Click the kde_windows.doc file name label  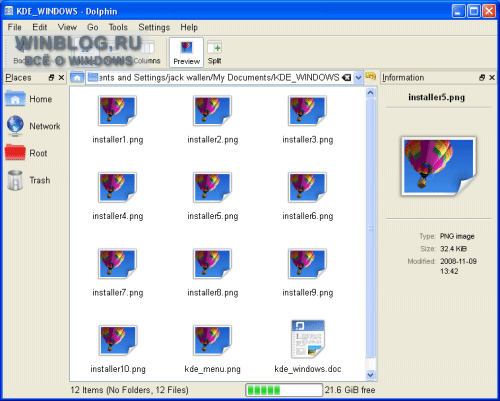click(308, 369)
